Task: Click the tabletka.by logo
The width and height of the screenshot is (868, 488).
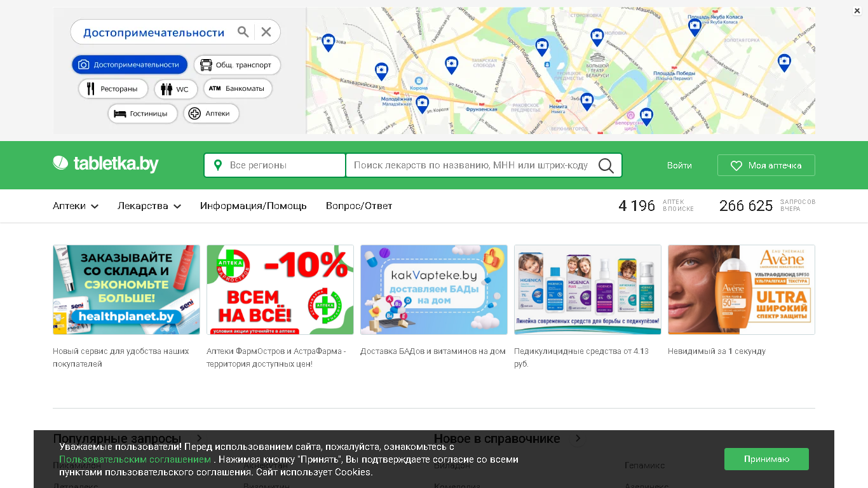Action: point(105,164)
